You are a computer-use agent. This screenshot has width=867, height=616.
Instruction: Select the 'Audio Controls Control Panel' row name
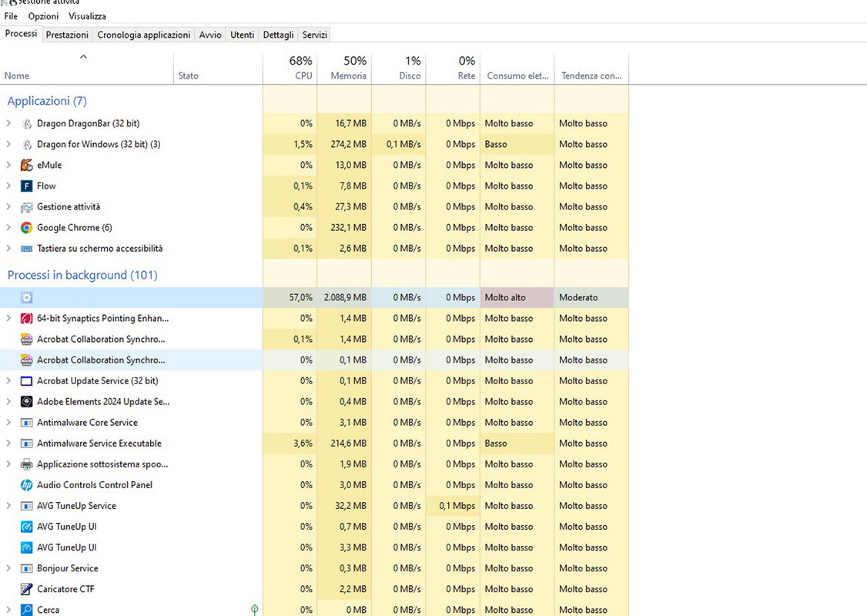pyautogui.click(x=95, y=485)
